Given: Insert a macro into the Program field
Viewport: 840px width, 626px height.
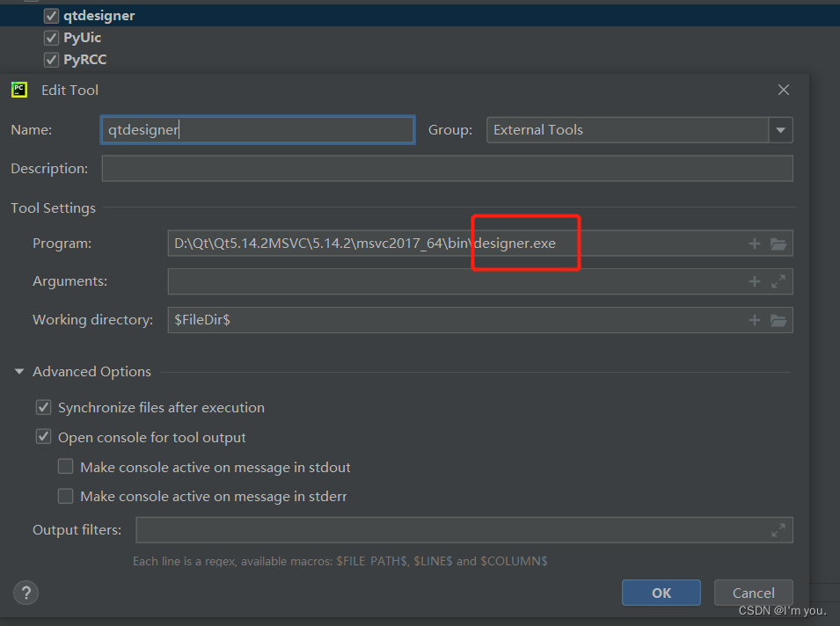Looking at the screenshot, I should (x=754, y=243).
